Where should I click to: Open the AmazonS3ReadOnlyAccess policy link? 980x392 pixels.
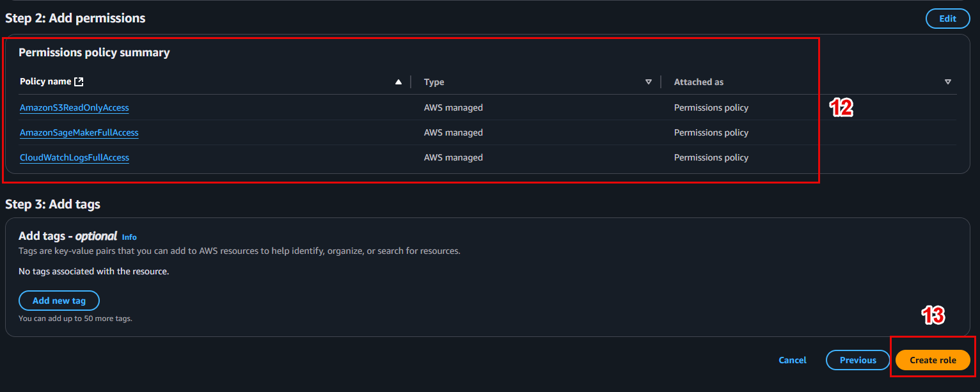tap(74, 107)
